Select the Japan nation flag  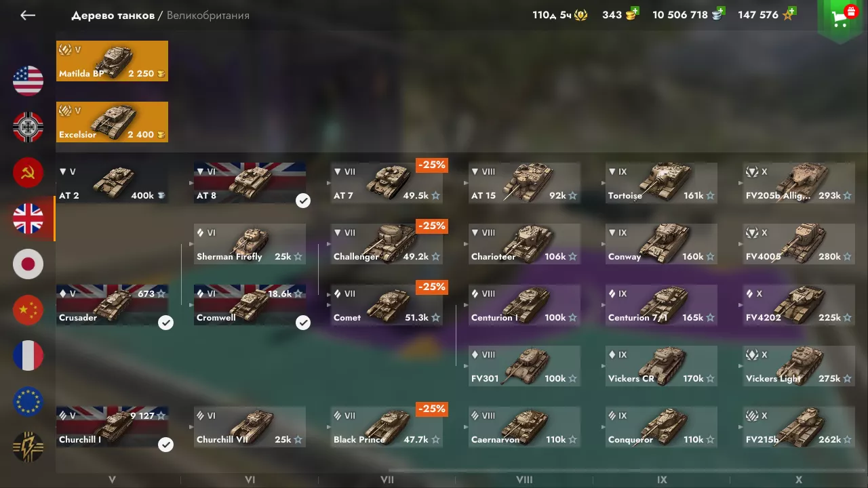28,264
